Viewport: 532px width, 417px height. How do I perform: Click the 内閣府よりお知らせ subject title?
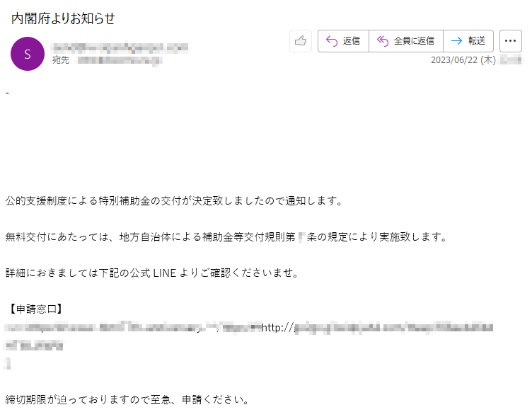(63, 18)
